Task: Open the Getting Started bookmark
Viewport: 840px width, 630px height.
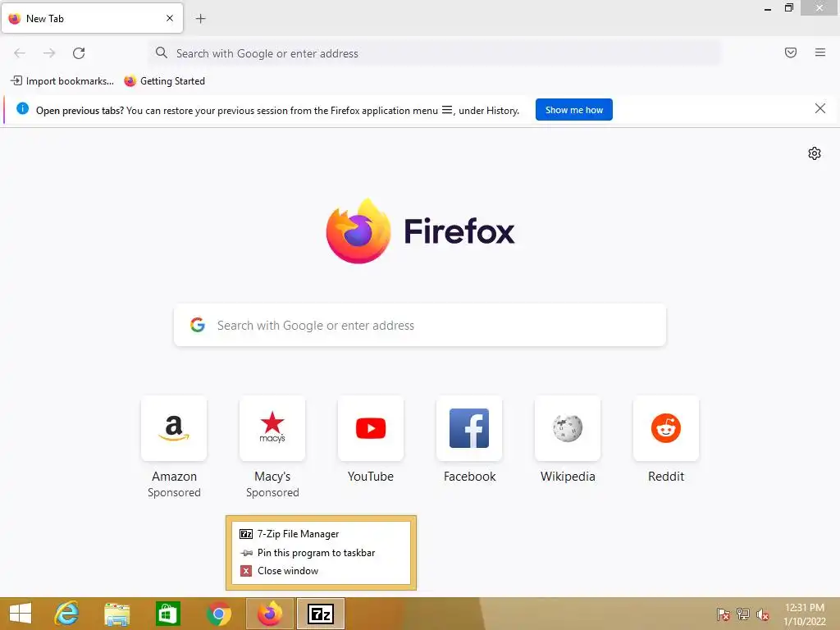Action: click(x=164, y=81)
